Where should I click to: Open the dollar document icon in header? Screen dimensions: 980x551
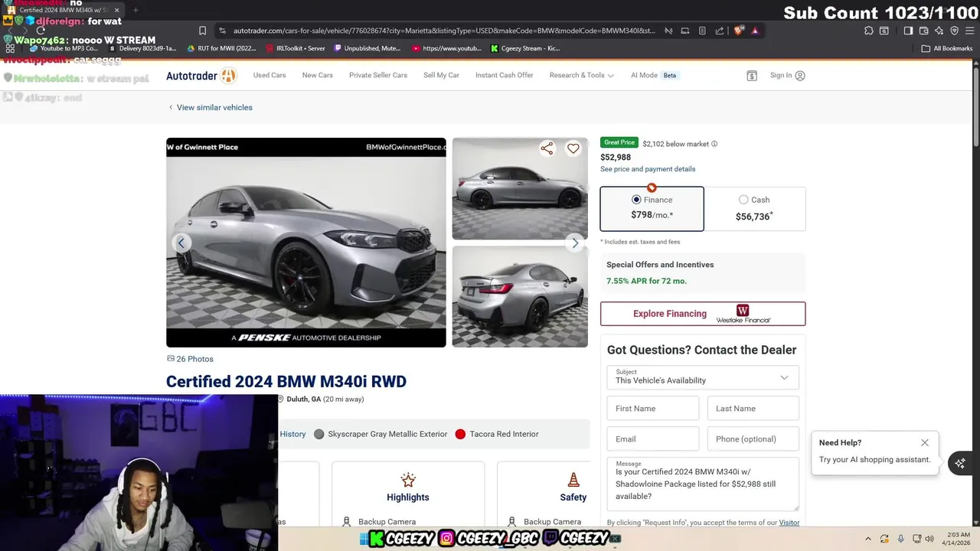tap(752, 76)
